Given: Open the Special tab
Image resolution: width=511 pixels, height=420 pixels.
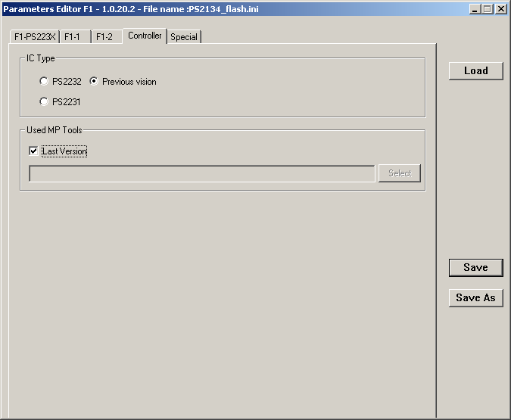Looking at the screenshot, I should 184,37.
